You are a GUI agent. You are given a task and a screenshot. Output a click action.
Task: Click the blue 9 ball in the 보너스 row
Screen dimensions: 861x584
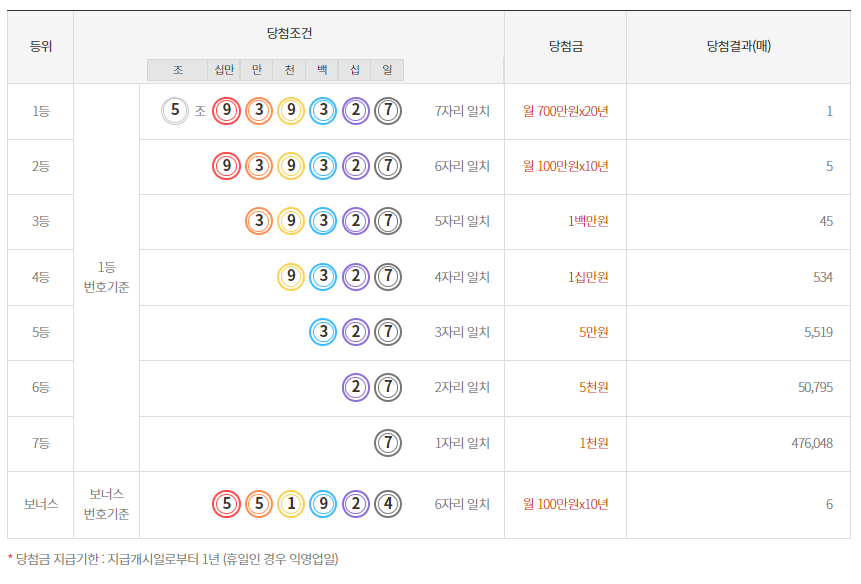coord(323,504)
